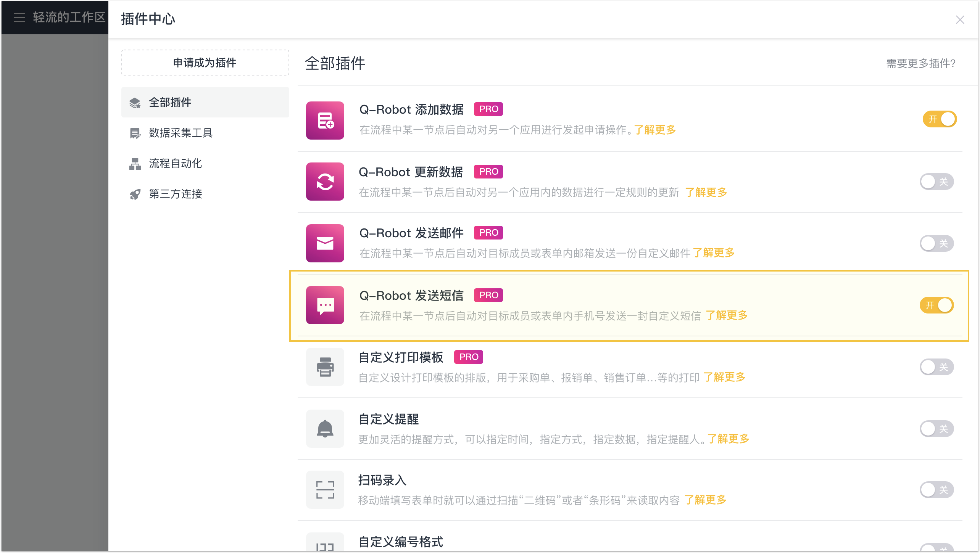Click the Q-Robot 更新数据 plugin icon
The width and height of the screenshot is (980, 553).
[x=325, y=182]
